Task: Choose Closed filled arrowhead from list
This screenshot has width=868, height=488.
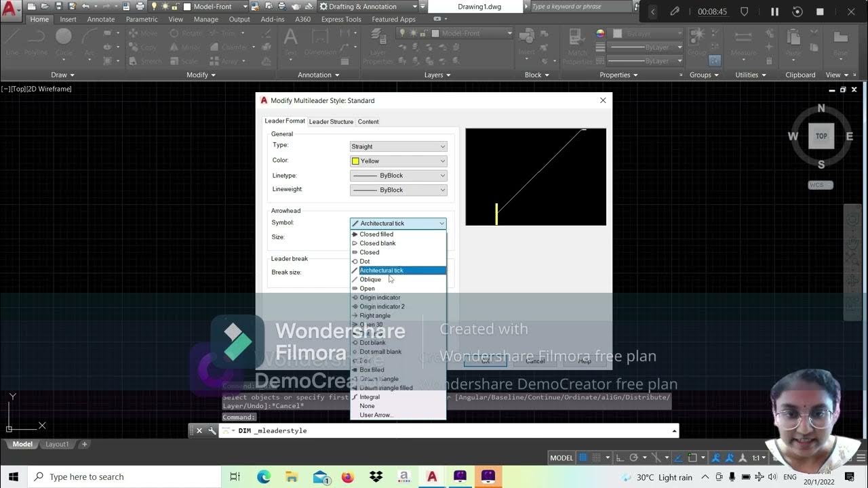Action: pyautogui.click(x=398, y=235)
